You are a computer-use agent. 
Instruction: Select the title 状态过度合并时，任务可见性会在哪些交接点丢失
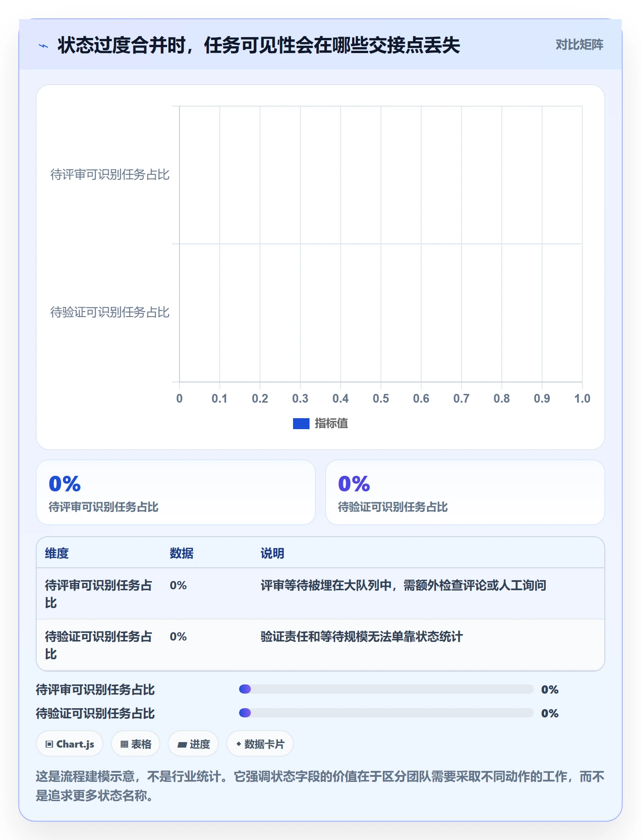[259, 45]
